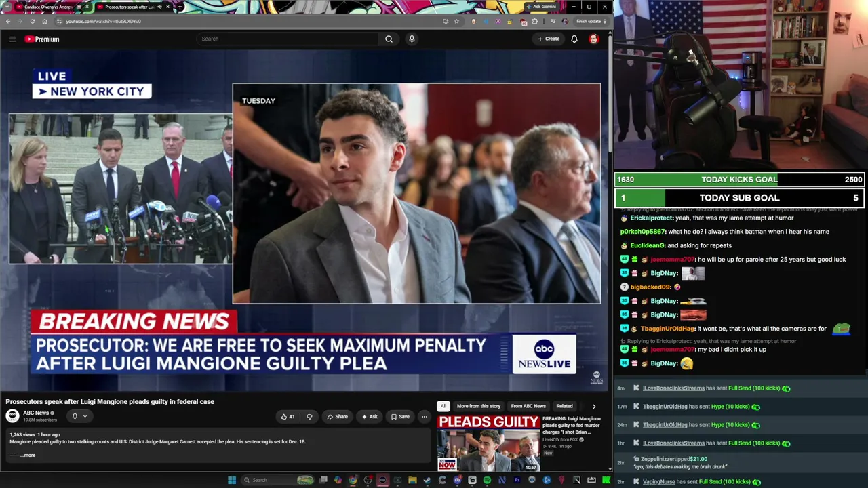Open the YouTube guide hamburger menu

(12, 39)
